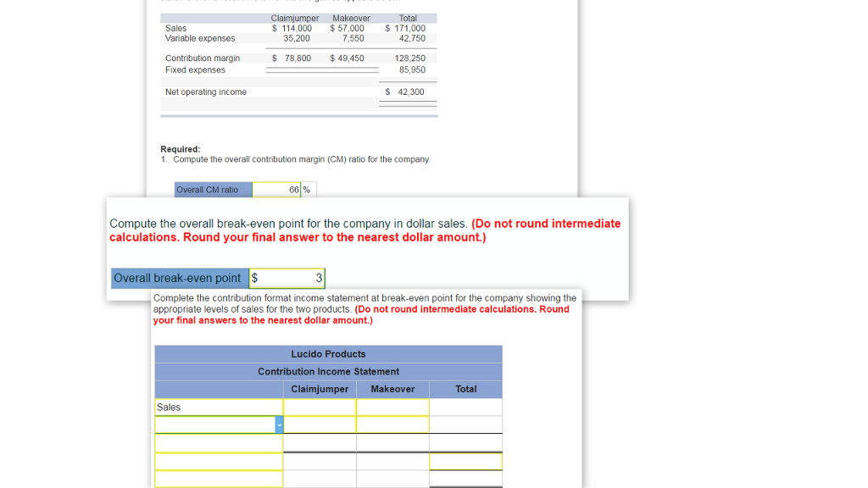Viewport: 868px width, 488px height.
Task: Click the Makeover Sales input cell
Action: (x=392, y=408)
